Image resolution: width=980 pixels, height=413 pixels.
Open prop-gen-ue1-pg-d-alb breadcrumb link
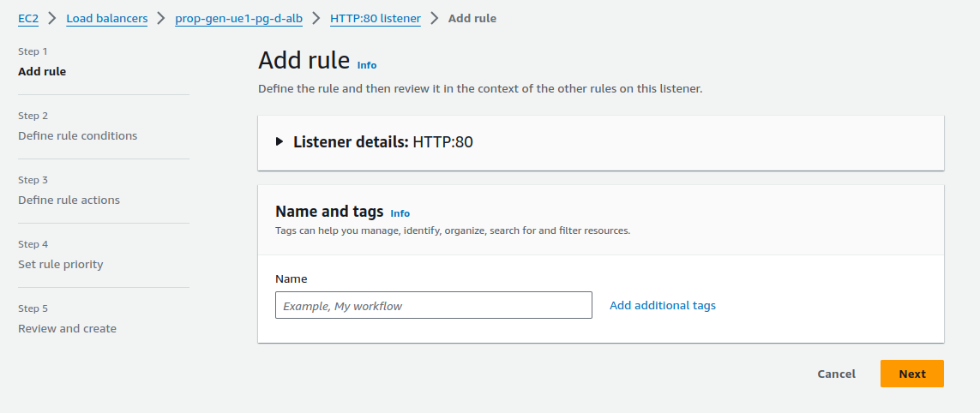[x=238, y=19]
